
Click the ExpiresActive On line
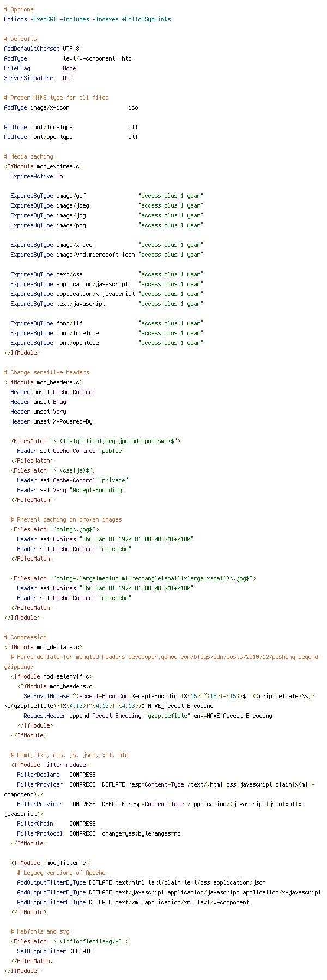pos(37,176)
